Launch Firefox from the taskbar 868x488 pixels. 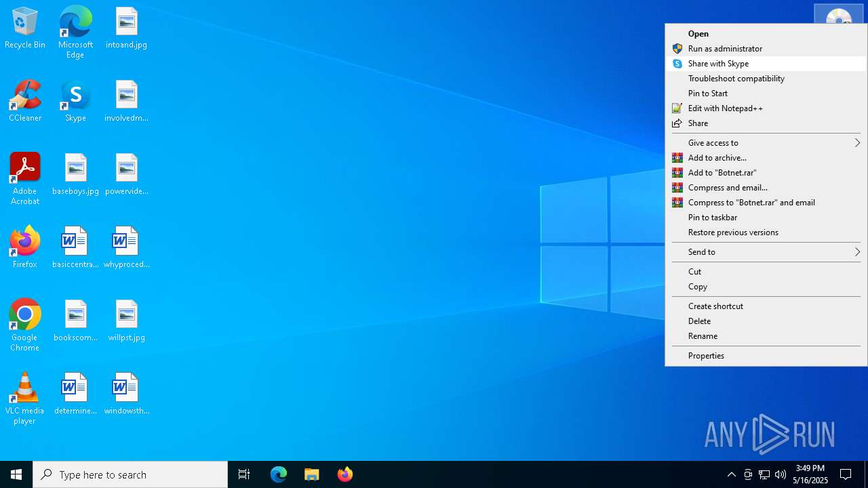click(x=344, y=474)
